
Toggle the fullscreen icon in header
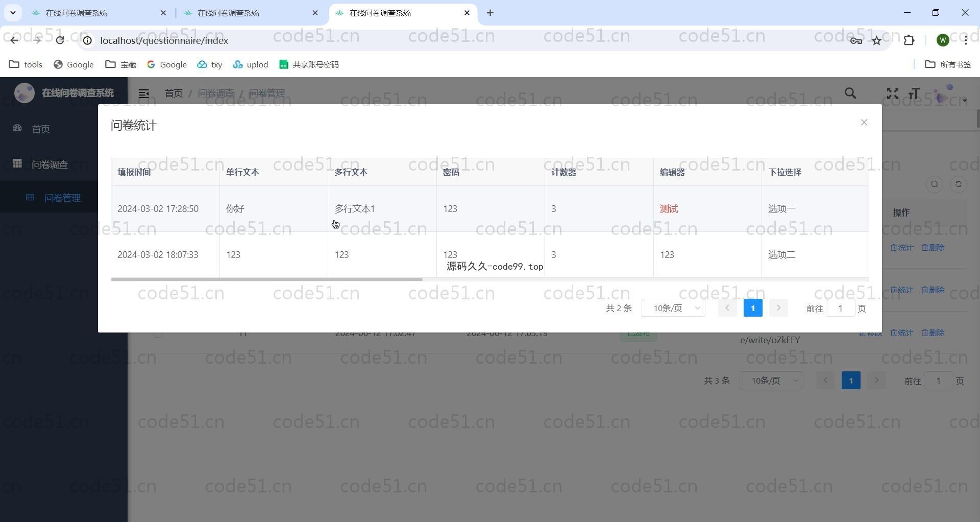tap(892, 93)
